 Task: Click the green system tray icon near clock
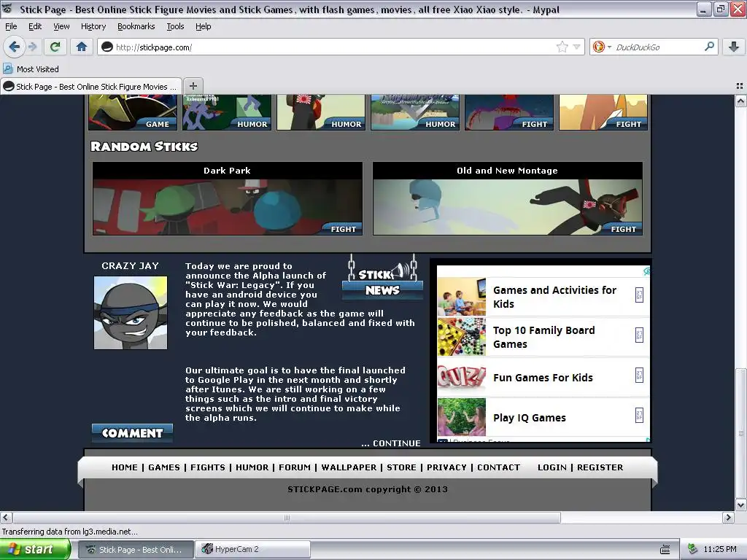click(x=693, y=549)
